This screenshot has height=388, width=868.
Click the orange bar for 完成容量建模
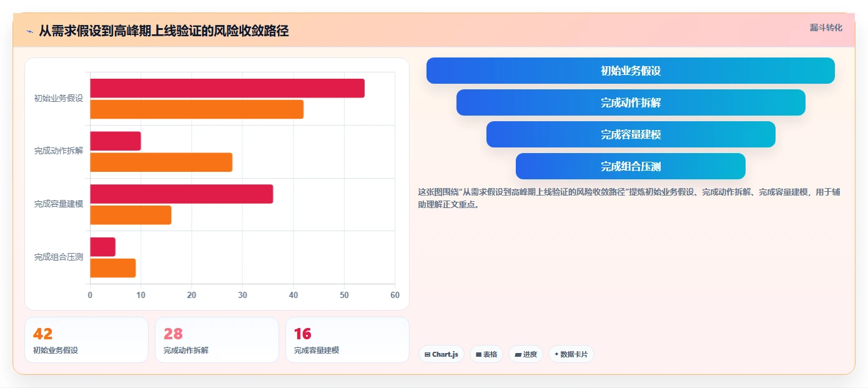pos(131,215)
